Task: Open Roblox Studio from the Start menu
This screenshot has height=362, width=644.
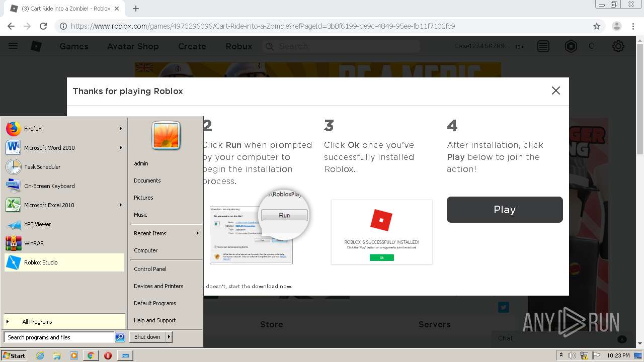Action: coord(64,262)
